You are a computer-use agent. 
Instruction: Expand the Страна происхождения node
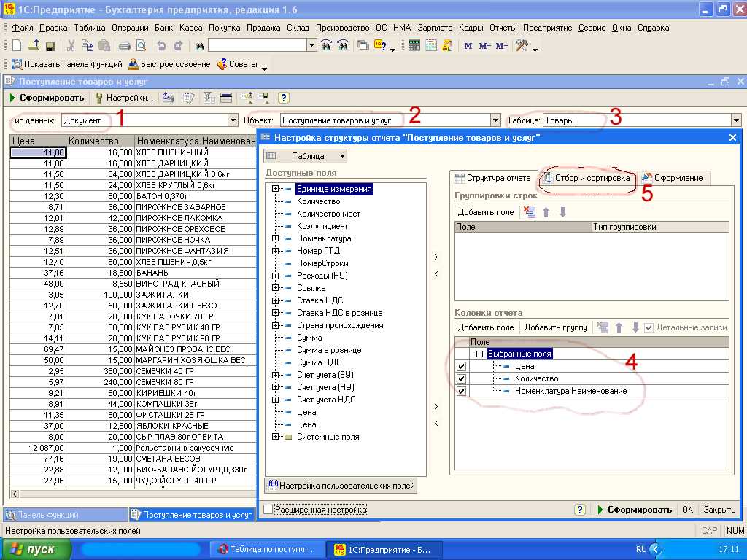[x=275, y=325]
